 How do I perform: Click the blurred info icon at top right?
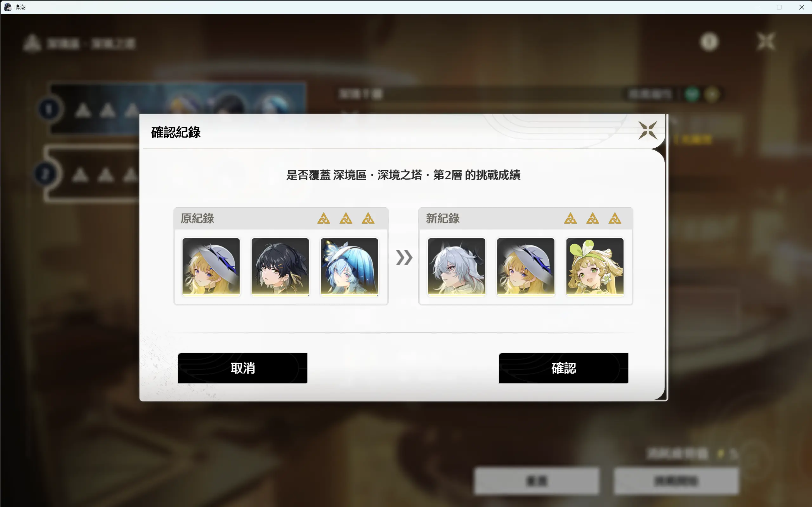(709, 42)
